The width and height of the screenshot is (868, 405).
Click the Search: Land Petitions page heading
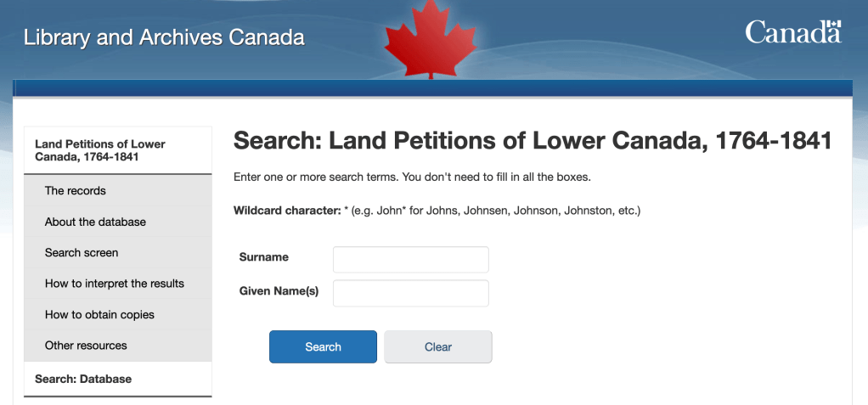[x=532, y=141]
